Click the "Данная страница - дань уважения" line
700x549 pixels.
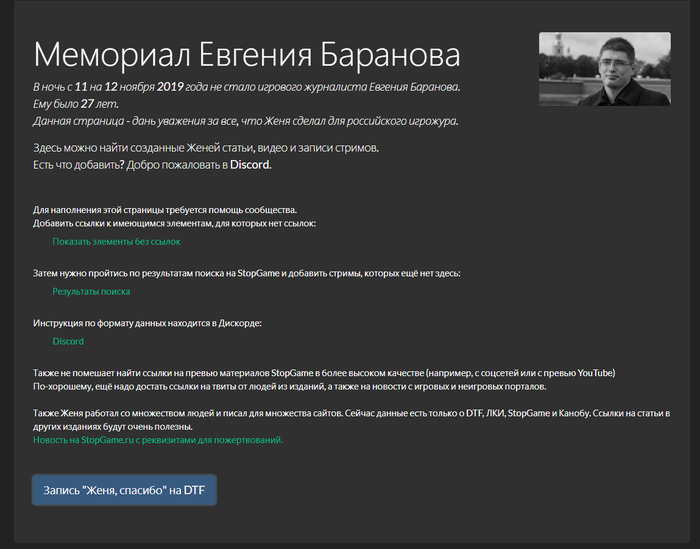click(x=245, y=121)
